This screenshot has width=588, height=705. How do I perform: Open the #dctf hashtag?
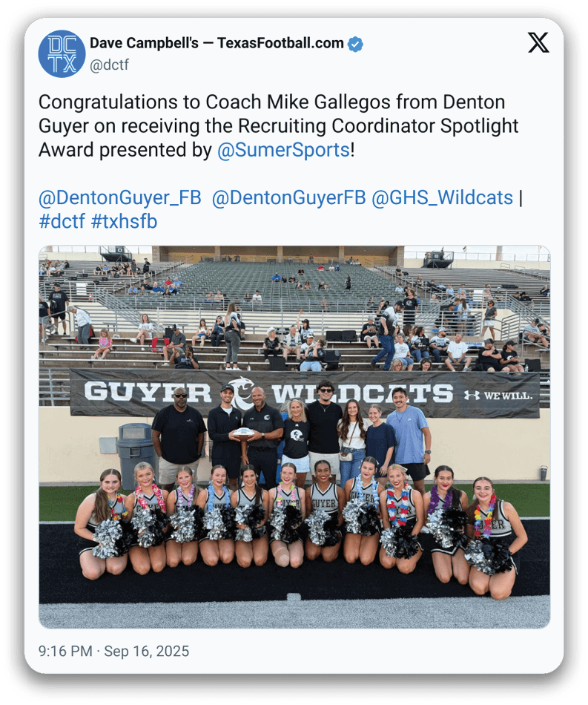click(62, 221)
